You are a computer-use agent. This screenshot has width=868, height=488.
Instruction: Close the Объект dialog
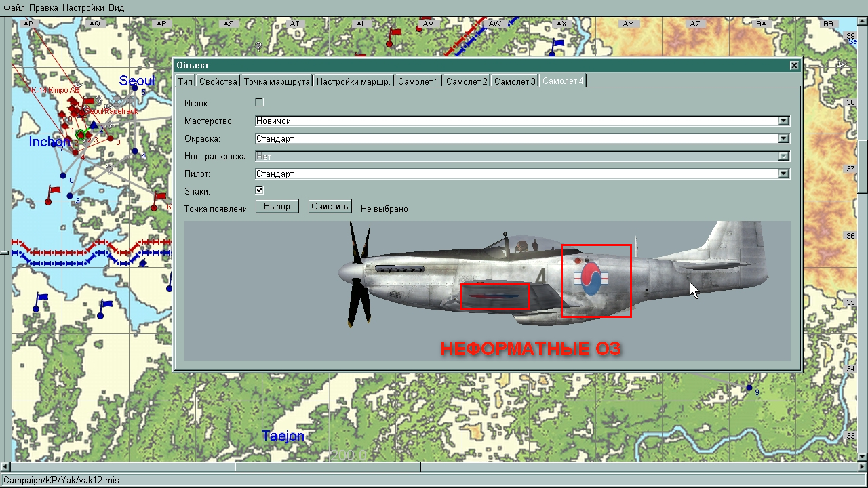pyautogui.click(x=794, y=65)
